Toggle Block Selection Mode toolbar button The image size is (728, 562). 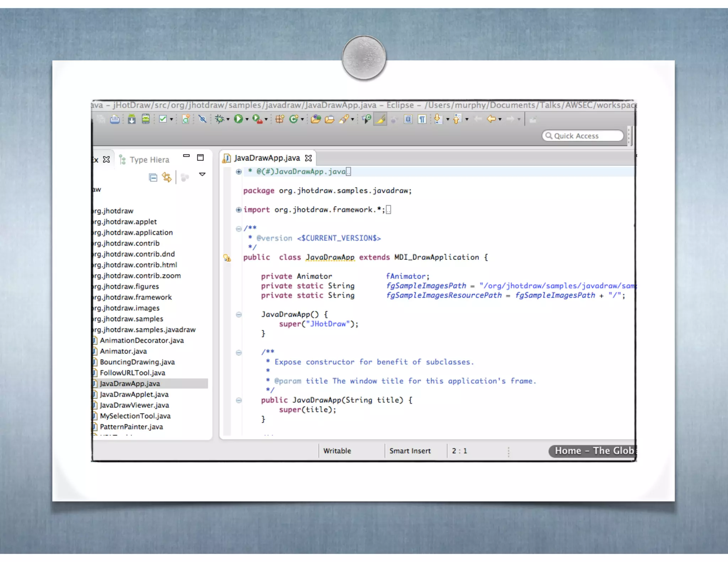pyautogui.click(x=408, y=119)
